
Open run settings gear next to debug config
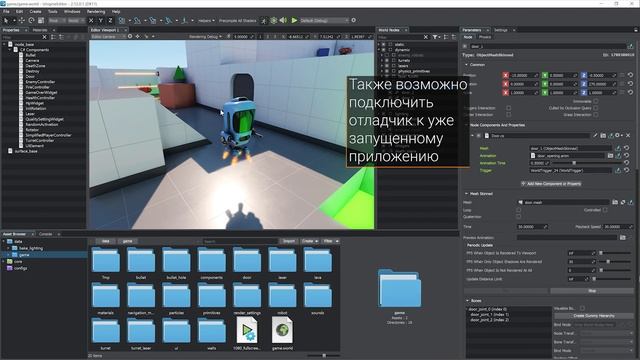353,20
